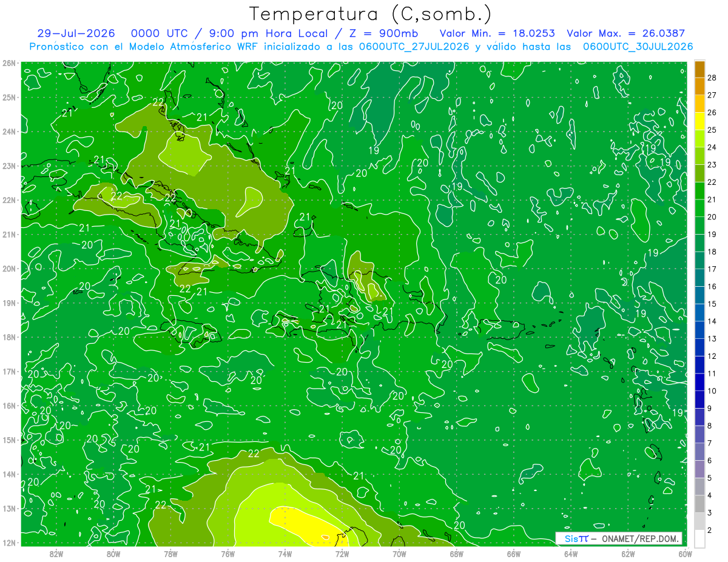Click the '20N' latitude axis label

point(9,269)
